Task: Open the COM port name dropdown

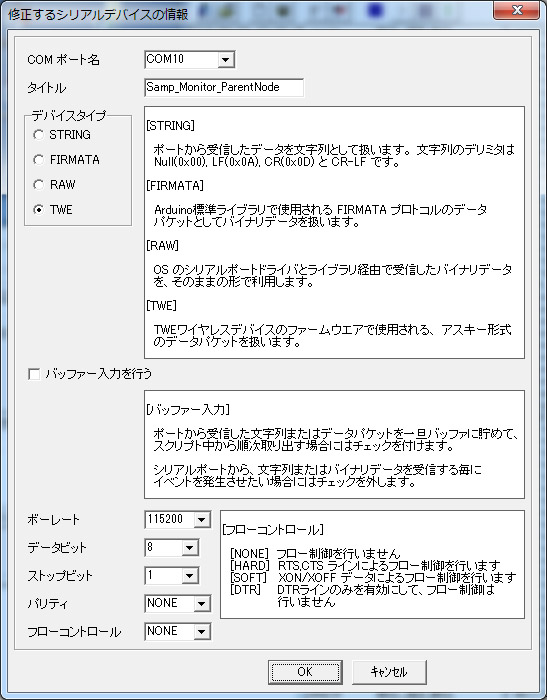Action: [x=226, y=59]
